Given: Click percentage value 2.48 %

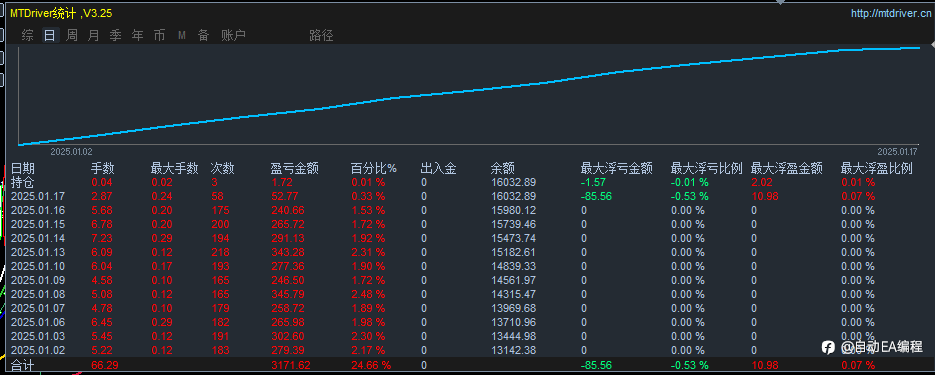Looking at the screenshot, I should click(x=368, y=295).
